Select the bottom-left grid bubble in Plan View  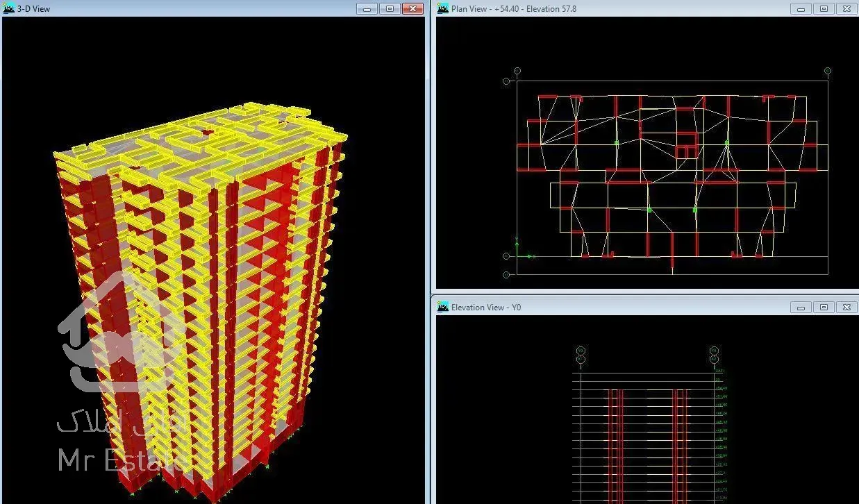[506, 274]
